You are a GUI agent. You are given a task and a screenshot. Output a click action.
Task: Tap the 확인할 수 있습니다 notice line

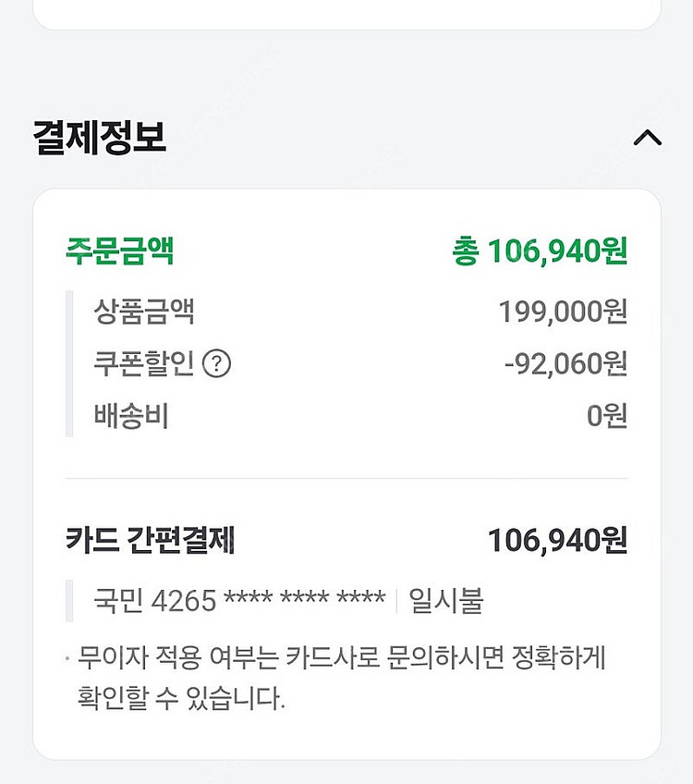point(182,698)
